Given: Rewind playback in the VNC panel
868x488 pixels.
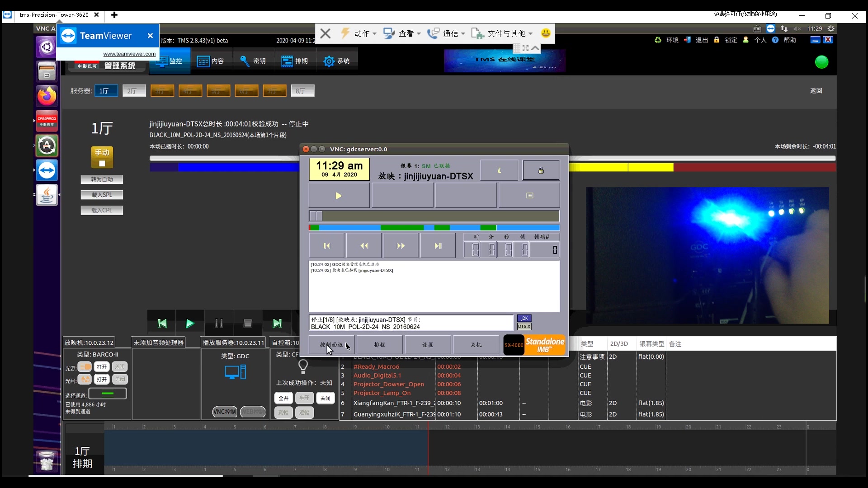Looking at the screenshot, I should click(x=364, y=246).
